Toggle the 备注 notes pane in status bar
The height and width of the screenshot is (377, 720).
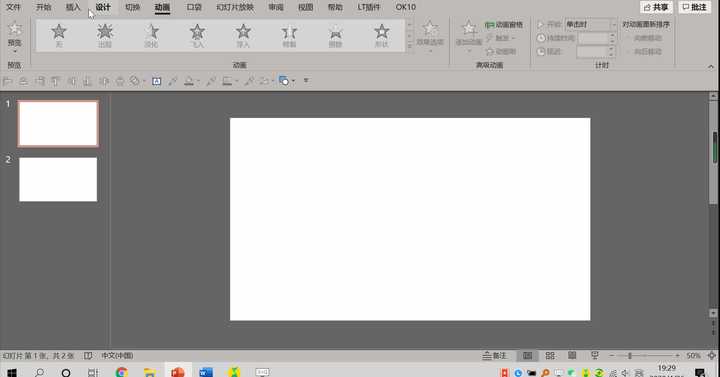495,356
